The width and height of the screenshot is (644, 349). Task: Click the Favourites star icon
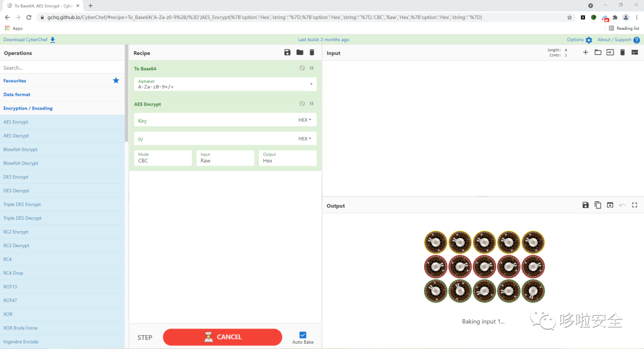[x=116, y=80]
